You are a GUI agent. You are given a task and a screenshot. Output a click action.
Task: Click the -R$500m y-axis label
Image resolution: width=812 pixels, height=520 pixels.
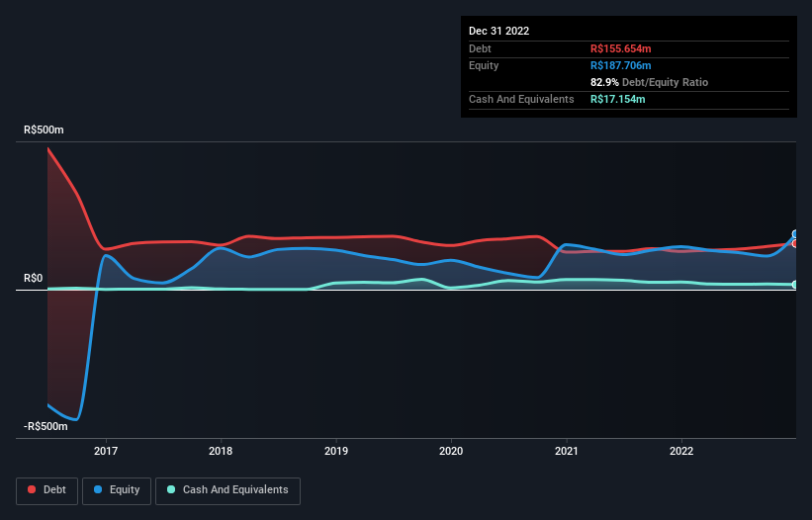click(45, 426)
